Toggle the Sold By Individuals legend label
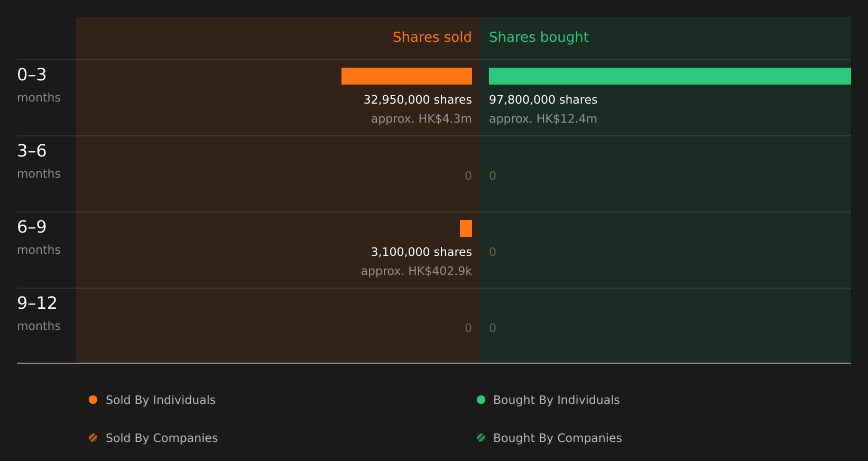This screenshot has height=461, width=868. click(161, 400)
